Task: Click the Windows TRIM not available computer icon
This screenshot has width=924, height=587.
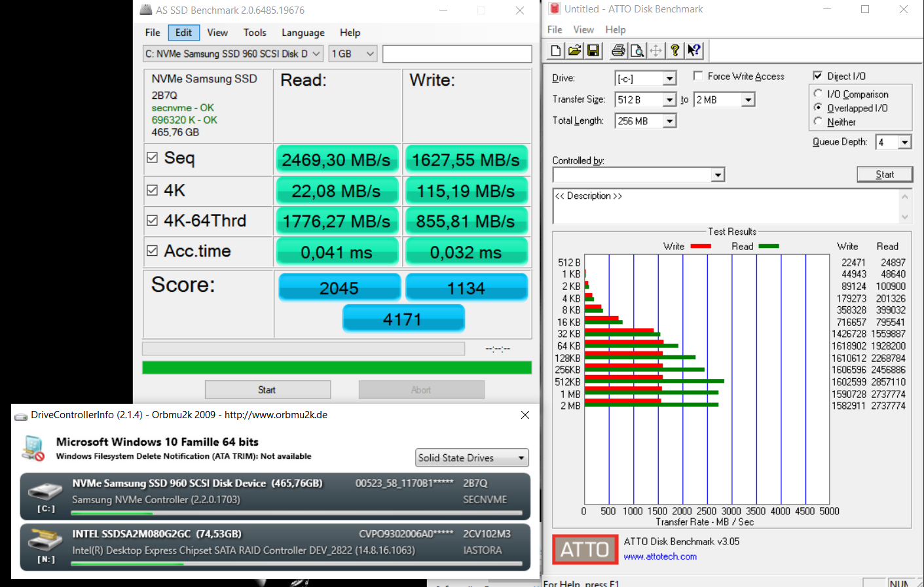Action: click(x=33, y=448)
